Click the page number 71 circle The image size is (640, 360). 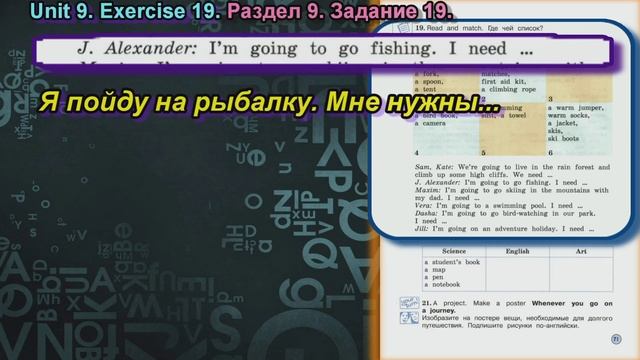click(616, 339)
